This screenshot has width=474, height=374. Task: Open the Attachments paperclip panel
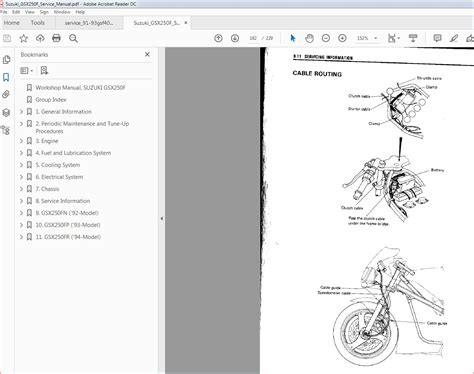[6, 95]
